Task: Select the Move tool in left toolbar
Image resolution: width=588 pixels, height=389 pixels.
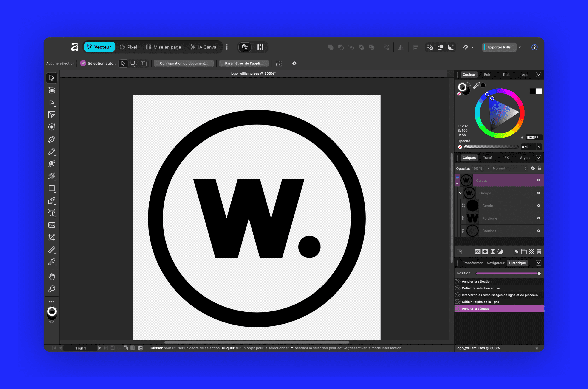Action: pos(52,78)
